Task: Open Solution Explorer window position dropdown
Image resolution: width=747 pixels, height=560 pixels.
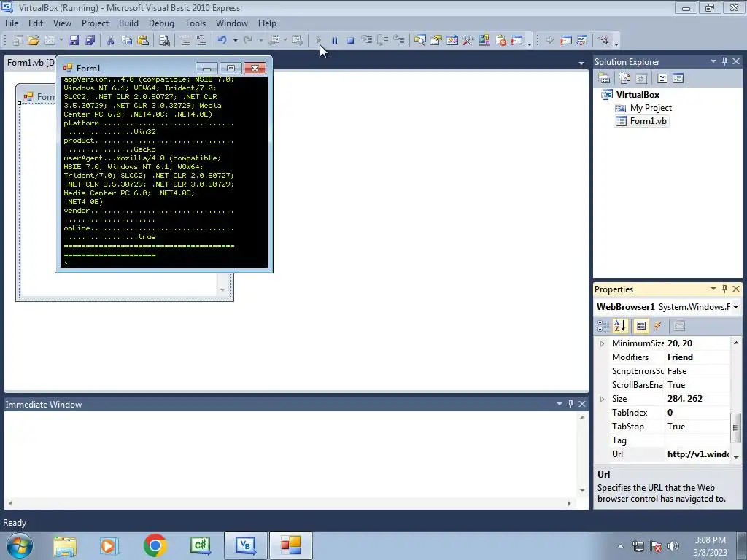Action: (713, 61)
